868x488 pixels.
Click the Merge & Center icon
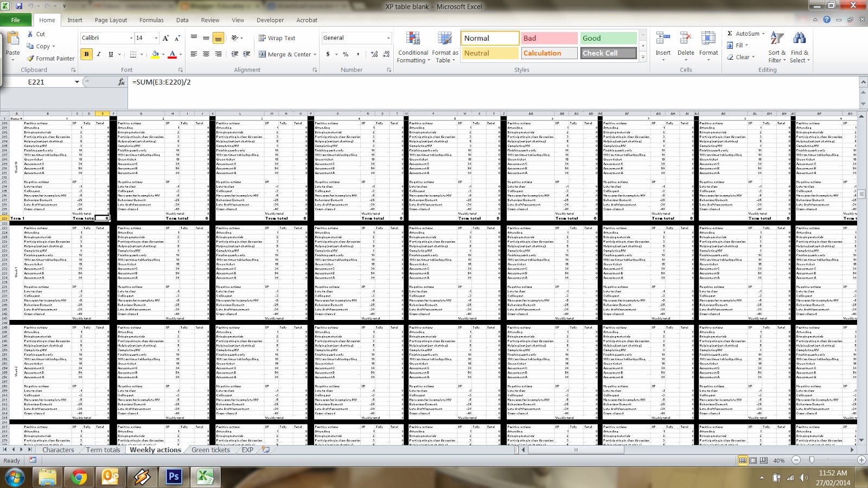coord(263,54)
